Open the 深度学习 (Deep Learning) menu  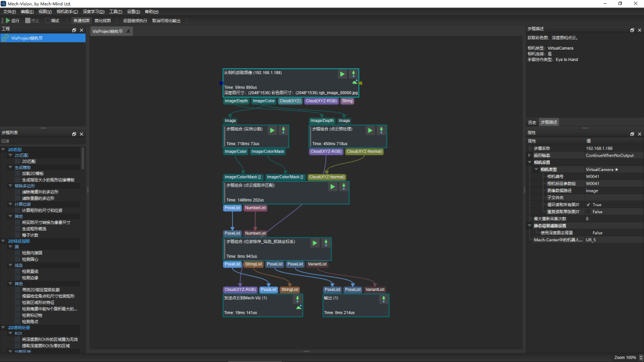click(x=92, y=12)
